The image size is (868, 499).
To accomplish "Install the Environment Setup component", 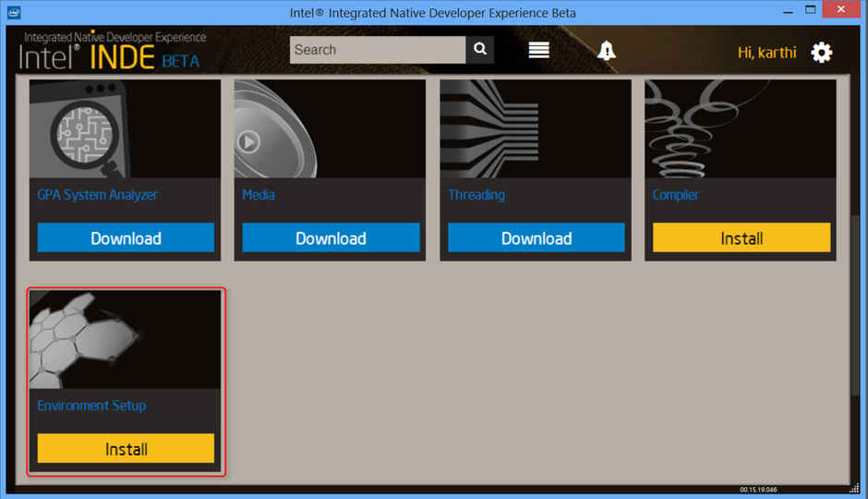I will tap(126, 448).
